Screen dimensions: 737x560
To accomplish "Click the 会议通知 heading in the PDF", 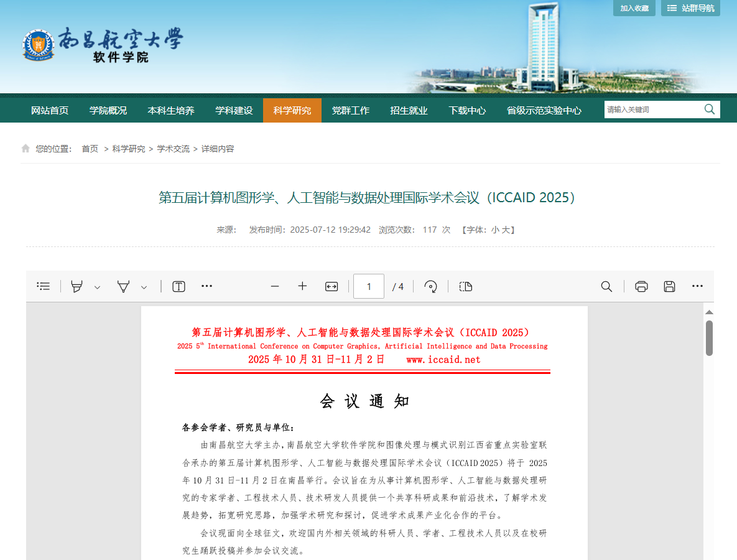I will [364, 401].
